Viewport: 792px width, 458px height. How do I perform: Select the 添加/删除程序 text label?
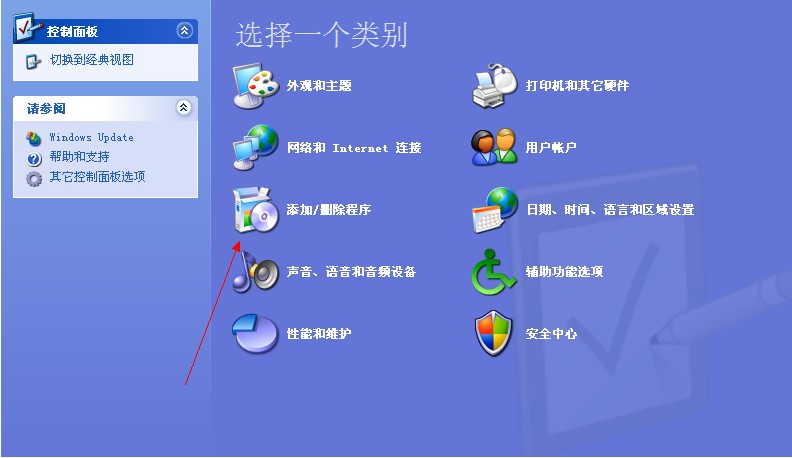[329, 210]
